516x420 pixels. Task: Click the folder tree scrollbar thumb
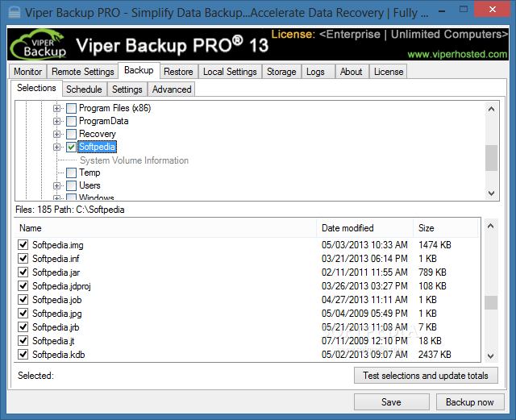491,158
